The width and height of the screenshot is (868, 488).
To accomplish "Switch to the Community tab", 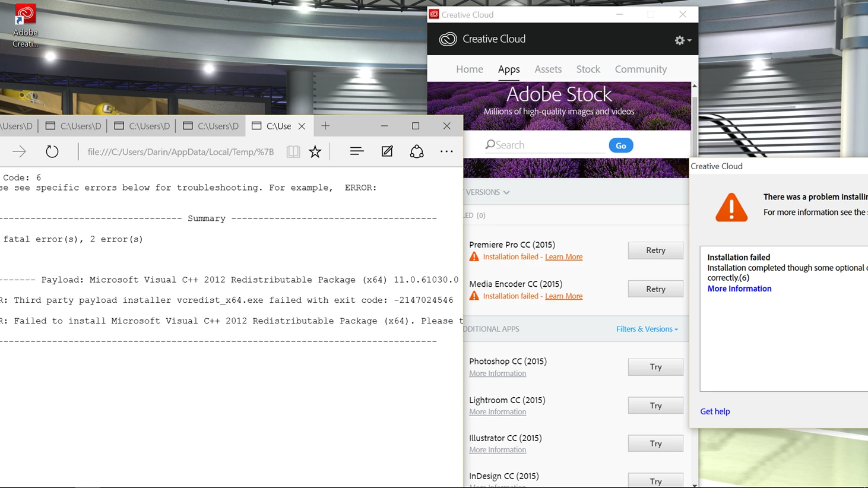I will [x=641, y=69].
